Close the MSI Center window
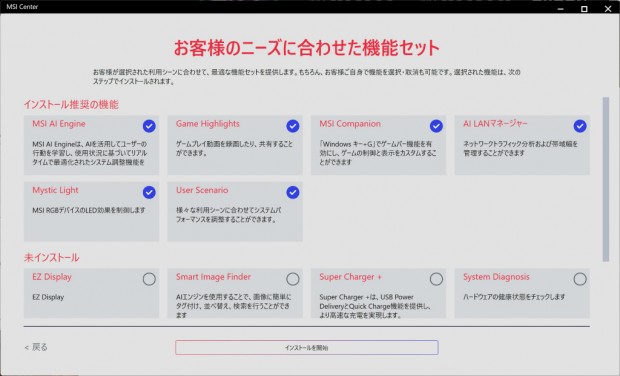 (608, 8)
